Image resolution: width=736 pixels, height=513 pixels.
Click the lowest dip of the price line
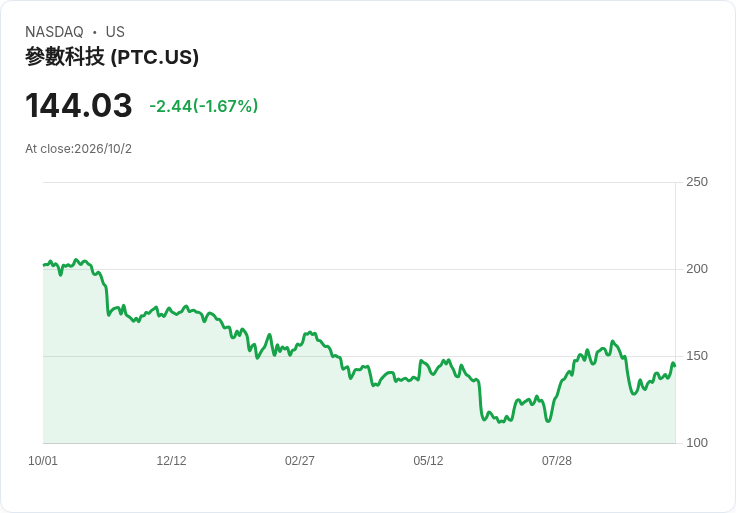(500, 422)
